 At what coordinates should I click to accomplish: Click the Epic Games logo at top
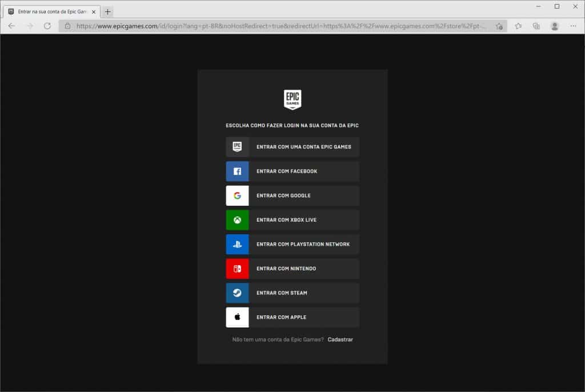point(292,99)
